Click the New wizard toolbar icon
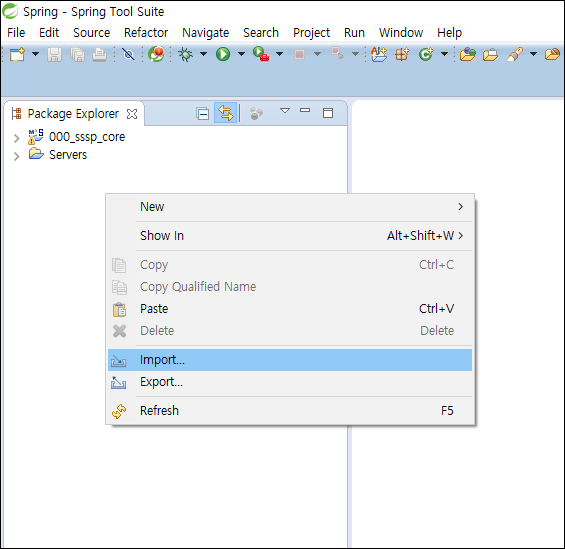This screenshot has height=549, width=565. coord(17,54)
